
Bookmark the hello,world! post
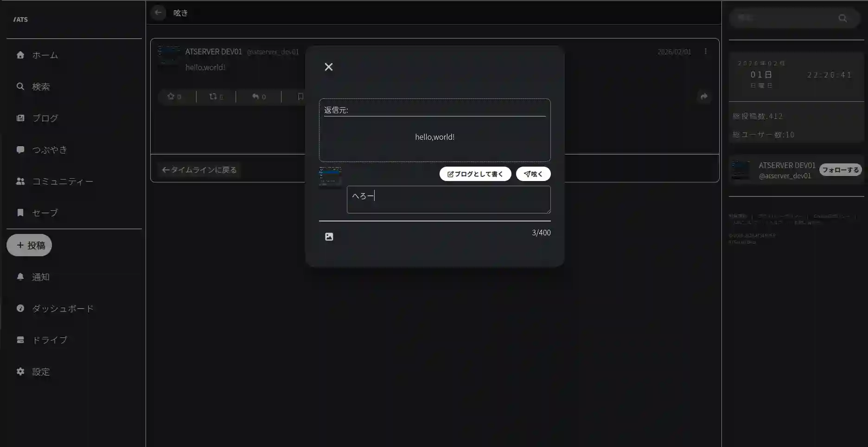point(300,97)
